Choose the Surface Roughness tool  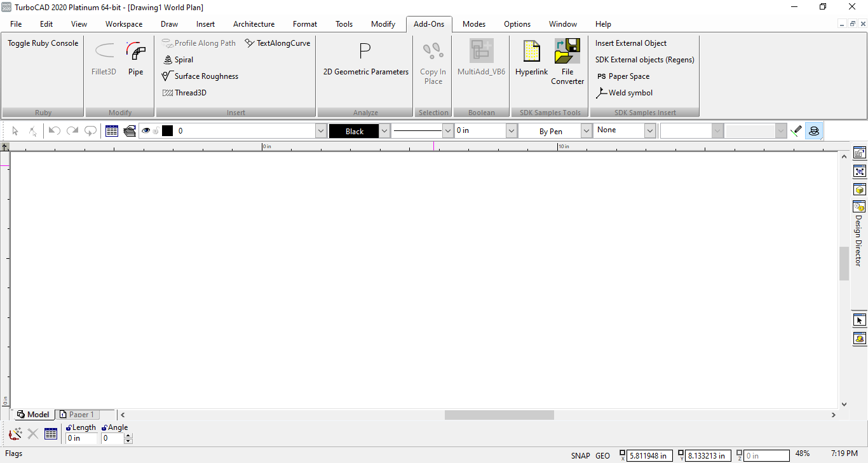(x=200, y=76)
